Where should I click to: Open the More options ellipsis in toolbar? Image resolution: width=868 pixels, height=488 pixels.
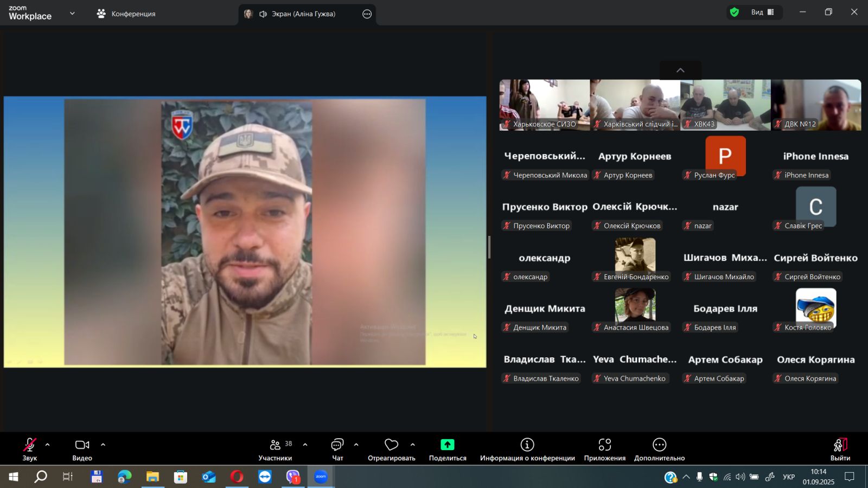(659, 445)
